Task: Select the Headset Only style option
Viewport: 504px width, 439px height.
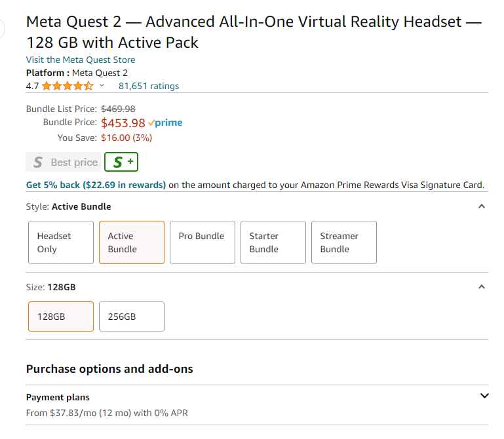Action: coord(60,242)
